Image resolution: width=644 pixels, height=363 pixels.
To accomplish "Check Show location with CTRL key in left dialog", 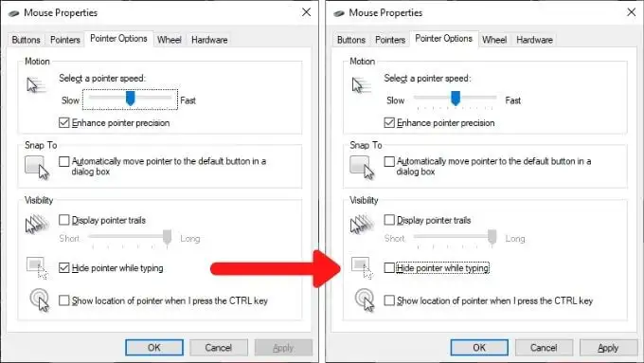I will tap(64, 300).
